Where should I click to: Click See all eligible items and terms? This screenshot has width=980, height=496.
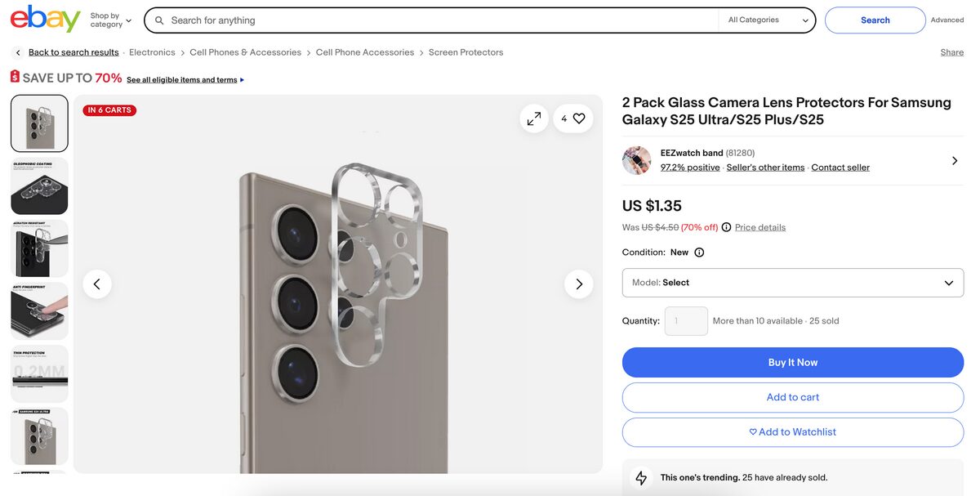point(180,79)
